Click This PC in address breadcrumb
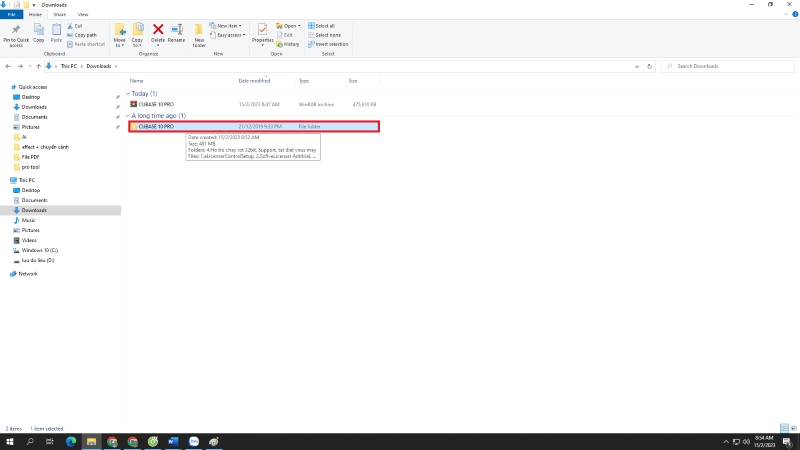 68,66
